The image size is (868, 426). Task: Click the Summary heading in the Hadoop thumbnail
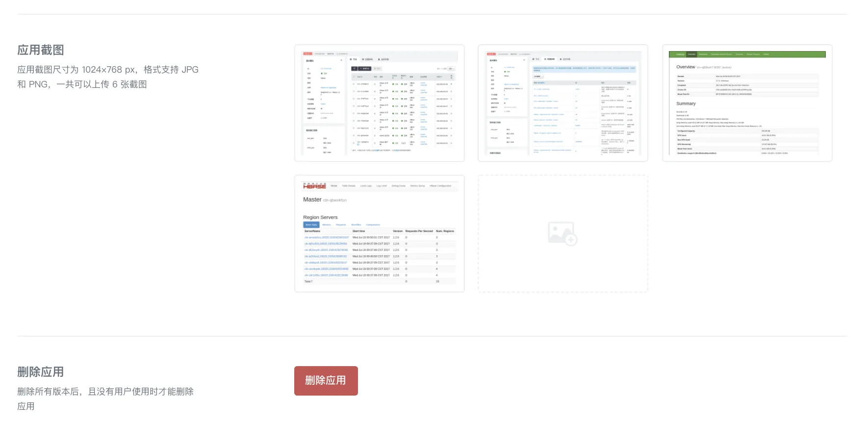tap(686, 104)
